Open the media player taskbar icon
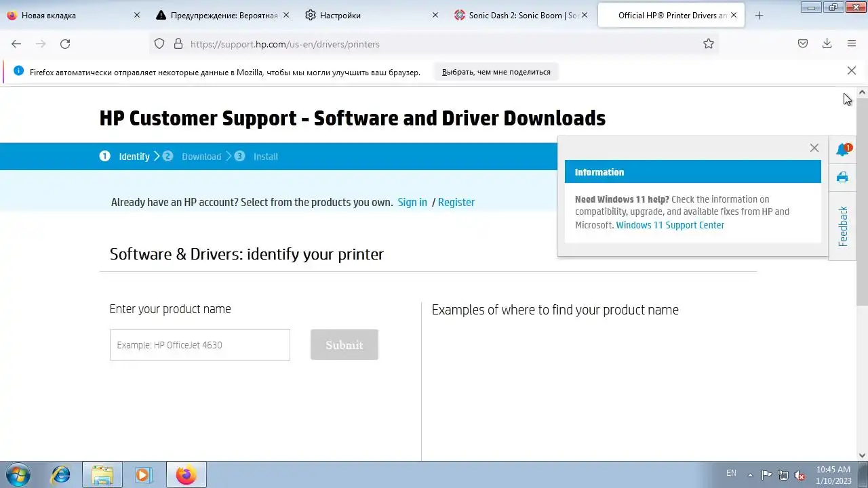Image resolution: width=868 pixels, height=488 pixels. (142, 474)
